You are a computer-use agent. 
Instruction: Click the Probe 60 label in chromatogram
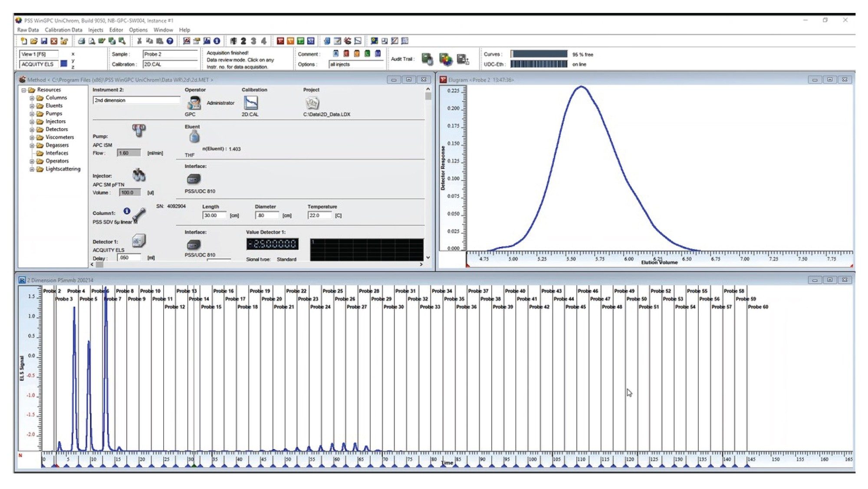(x=758, y=307)
